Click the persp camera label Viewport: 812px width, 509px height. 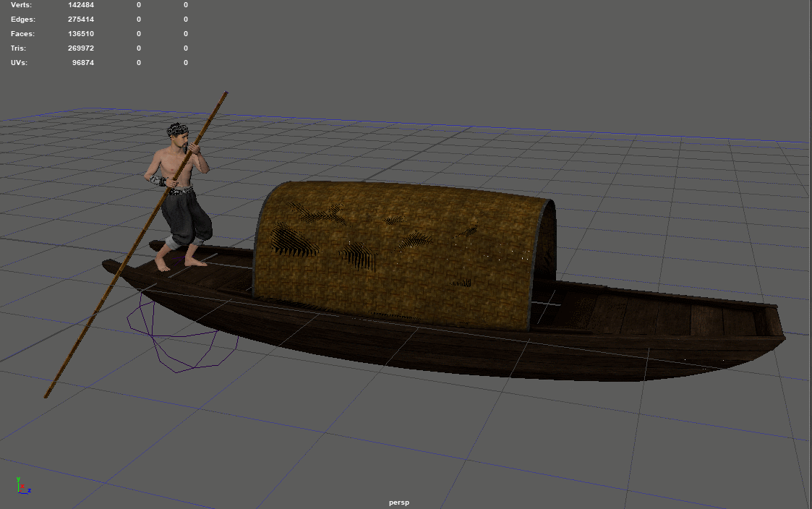coord(398,502)
